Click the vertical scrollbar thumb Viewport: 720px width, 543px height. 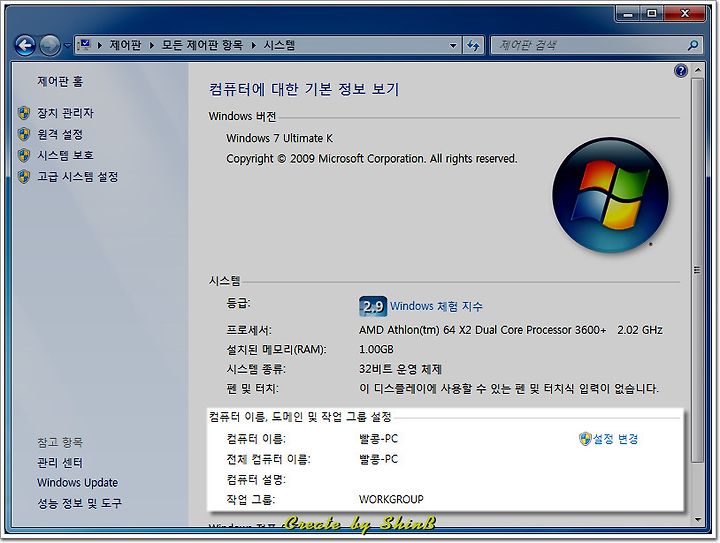pos(698,270)
